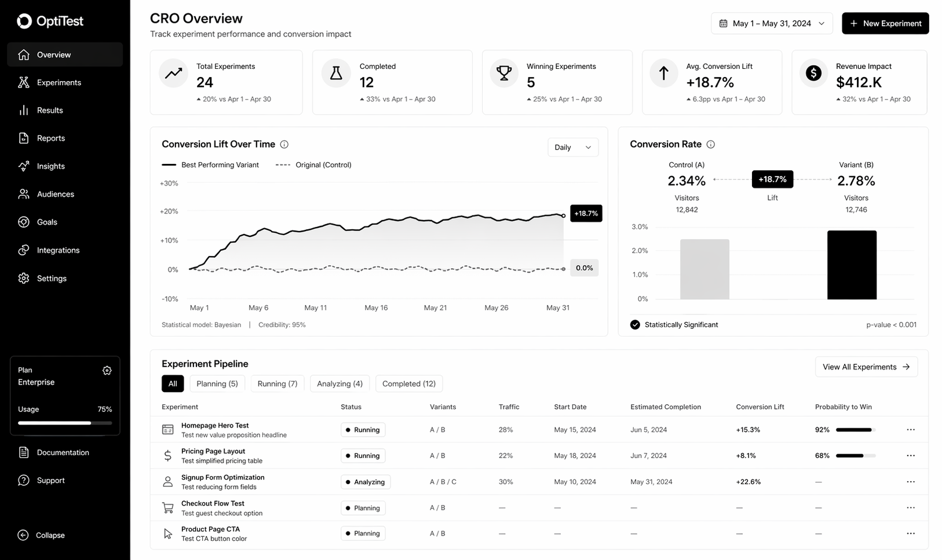Expand the May 1 – May 31 date picker

[771, 23]
